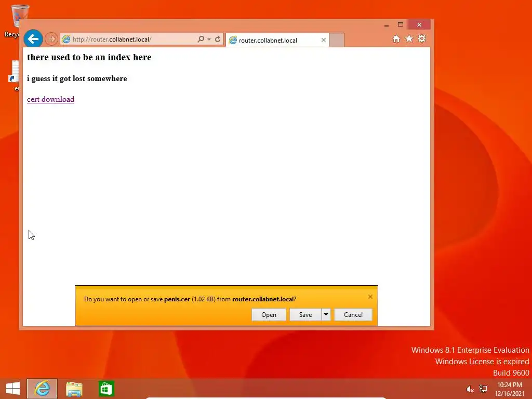Click Save in the download prompt
The width and height of the screenshot is (532, 399).
[305, 314]
